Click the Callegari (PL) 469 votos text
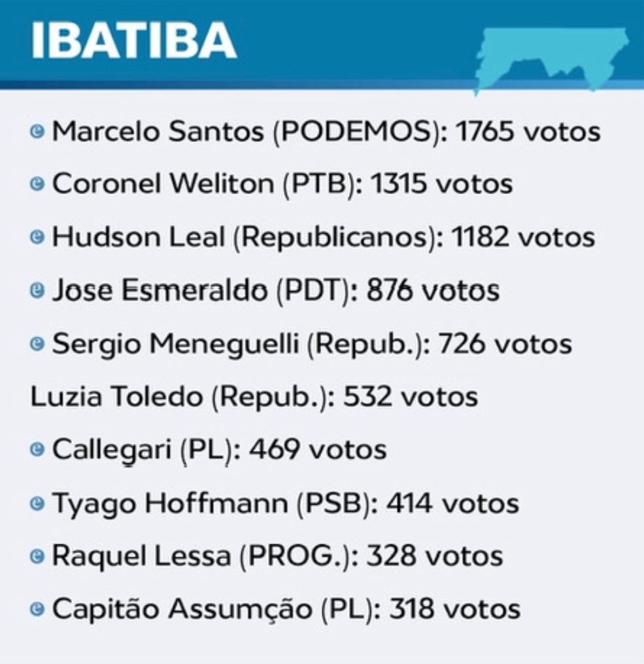Screen dimensions: 644x664 pyautogui.click(x=219, y=450)
